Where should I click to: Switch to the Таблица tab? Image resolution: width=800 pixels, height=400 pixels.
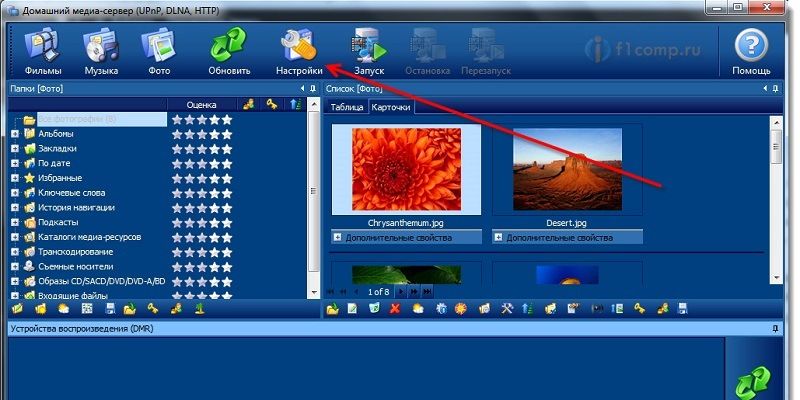tap(346, 106)
